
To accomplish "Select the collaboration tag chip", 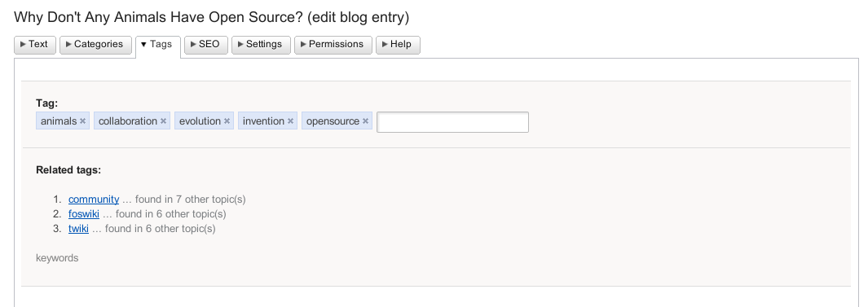I will 132,121.
